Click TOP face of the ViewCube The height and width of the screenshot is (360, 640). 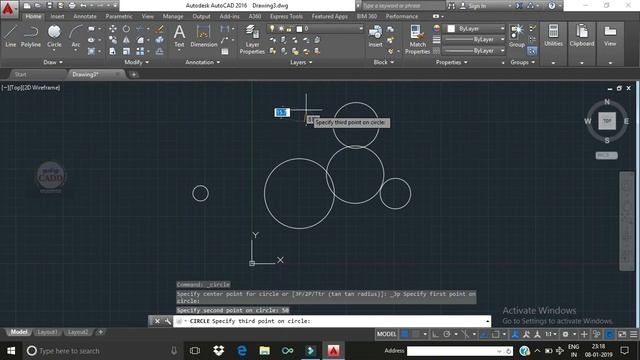click(x=607, y=121)
